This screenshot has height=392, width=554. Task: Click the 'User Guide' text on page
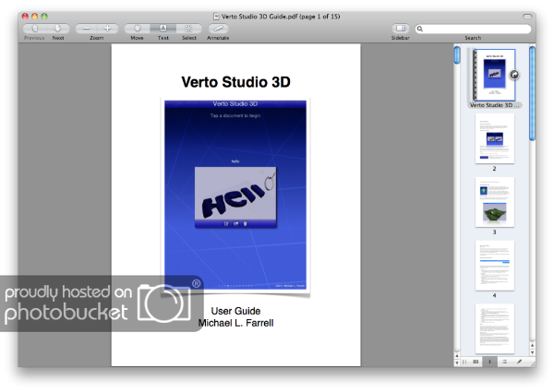(235, 311)
